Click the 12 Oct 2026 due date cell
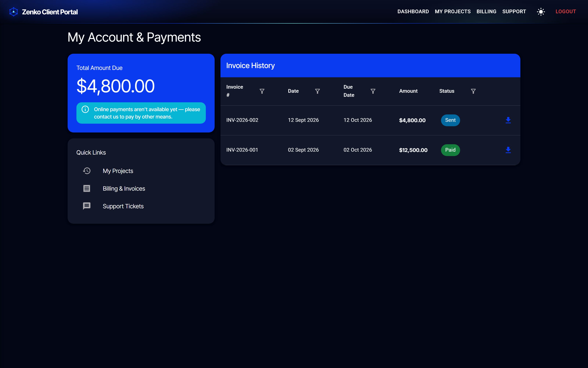This screenshot has height=368, width=588. (x=358, y=120)
